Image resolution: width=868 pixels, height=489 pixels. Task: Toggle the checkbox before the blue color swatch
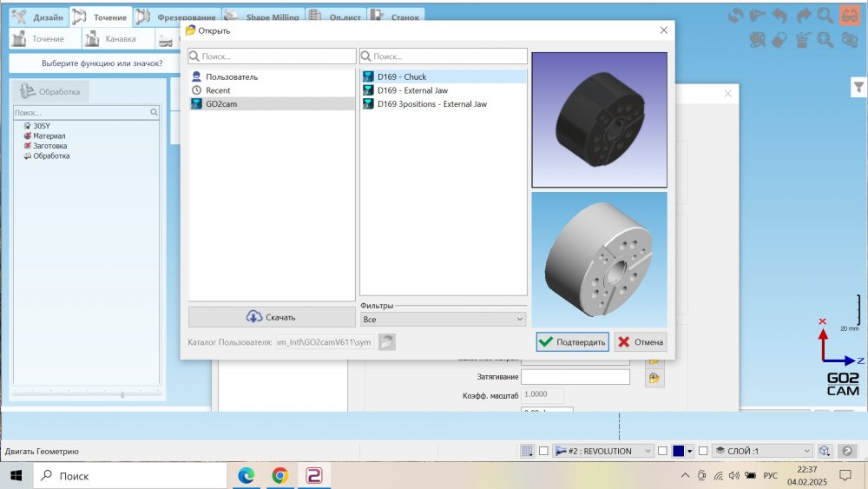[x=662, y=451]
